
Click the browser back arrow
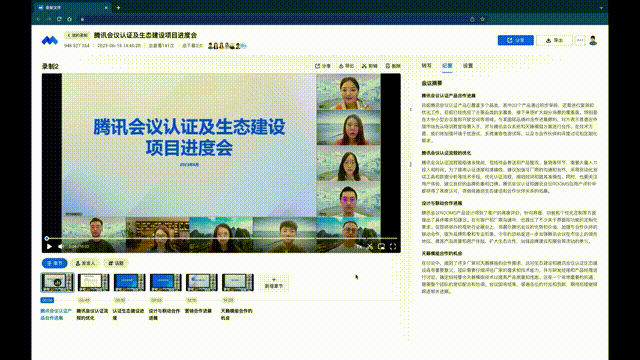coord(38,19)
